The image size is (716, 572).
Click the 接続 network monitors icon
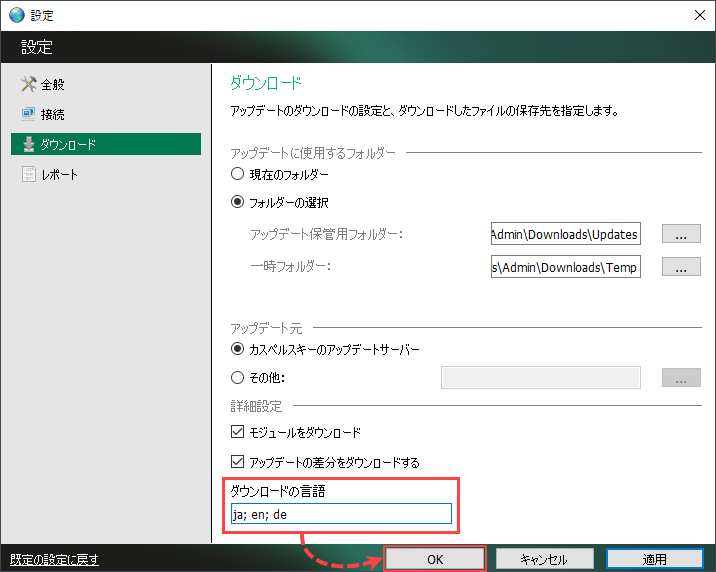(x=28, y=114)
